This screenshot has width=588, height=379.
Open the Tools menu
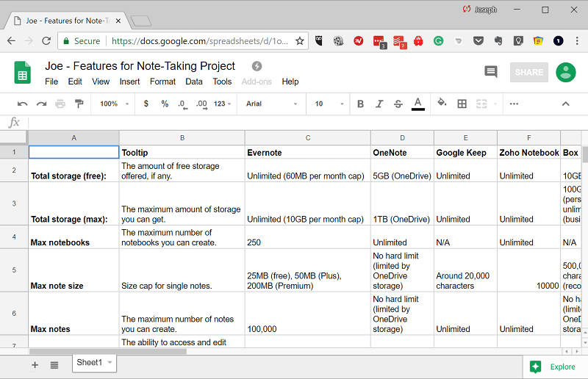pyautogui.click(x=222, y=82)
